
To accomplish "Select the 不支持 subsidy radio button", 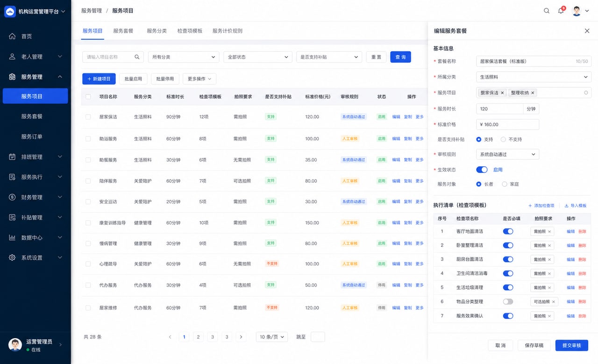I will tap(503, 139).
